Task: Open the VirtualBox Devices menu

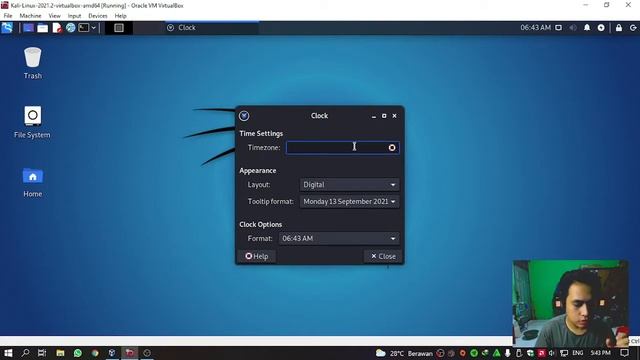Action: point(98,16)
